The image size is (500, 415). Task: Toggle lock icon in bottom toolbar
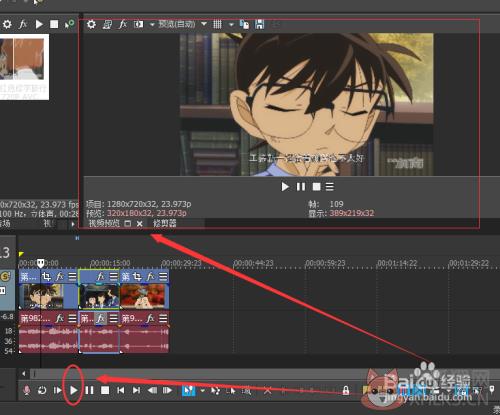(x=346, y=390)
